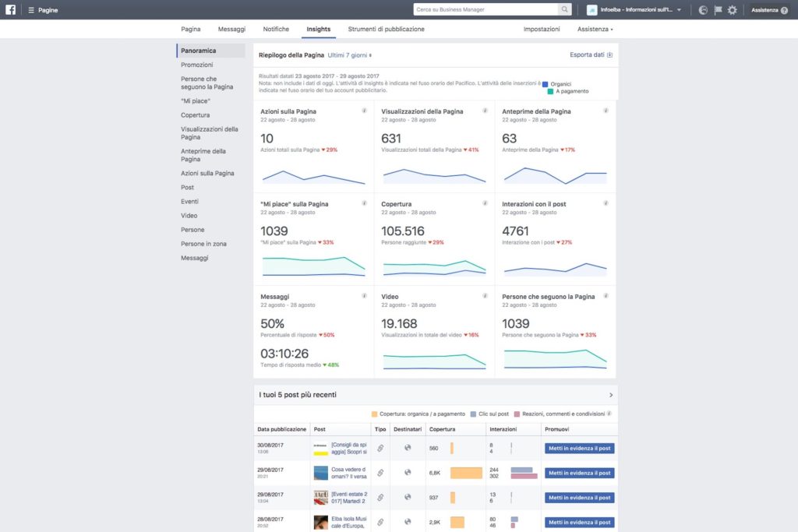
Task: Open Post in the sidebar
Action: click(187, 187)
